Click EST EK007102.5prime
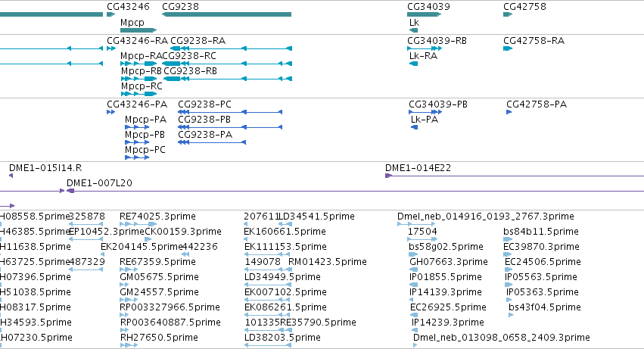This screenshot has height=349, width=644. click(285, 293)
